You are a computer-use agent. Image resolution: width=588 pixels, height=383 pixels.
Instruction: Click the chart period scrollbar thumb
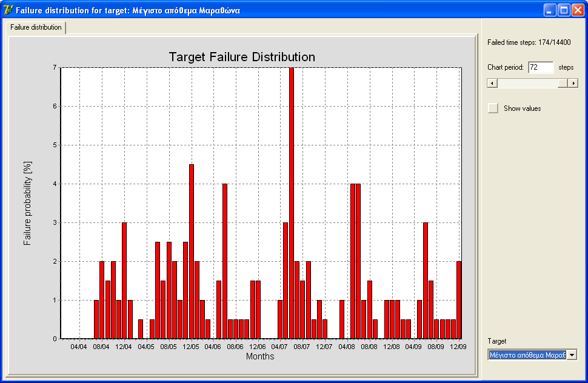563,83
